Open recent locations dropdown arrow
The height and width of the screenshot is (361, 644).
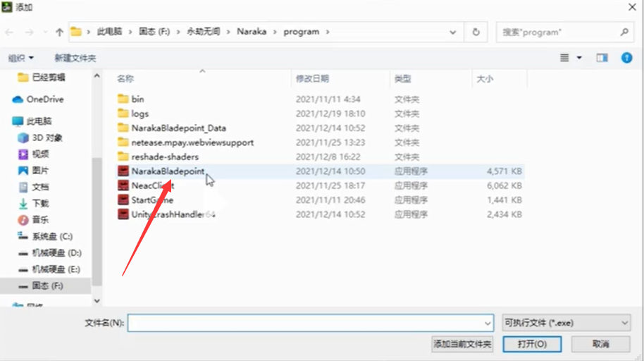tap(45, 32)
